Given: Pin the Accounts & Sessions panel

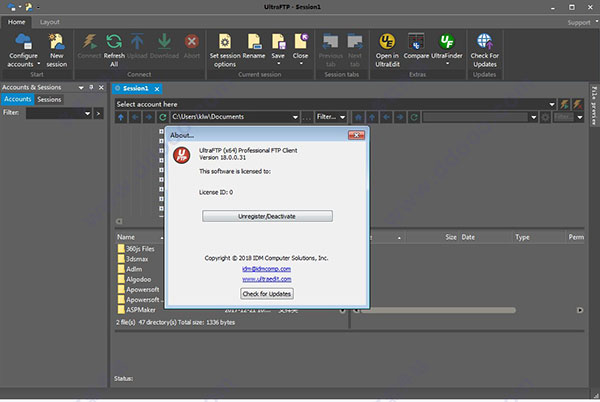Looking at the screenshot, I should click(x=91, y=87).
